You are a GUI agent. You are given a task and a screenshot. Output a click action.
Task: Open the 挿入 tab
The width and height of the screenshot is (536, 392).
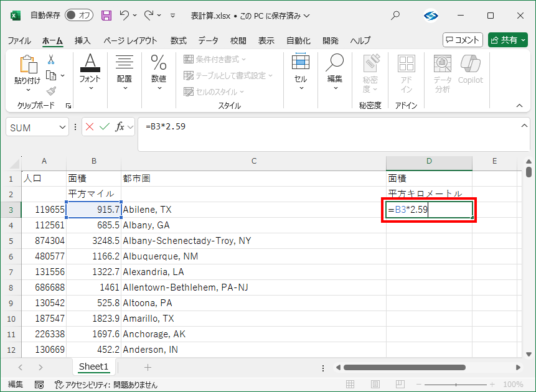(x=83, y=40)
